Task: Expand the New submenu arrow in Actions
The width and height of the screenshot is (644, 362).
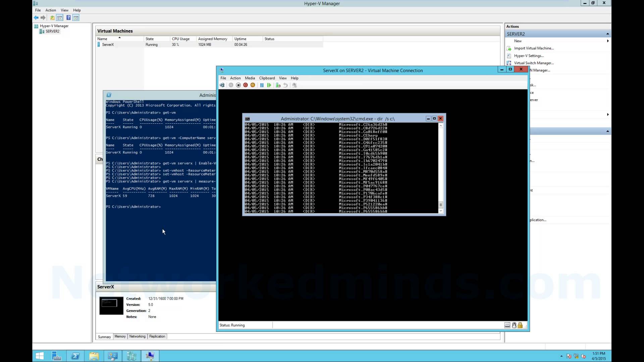Action: (x=608, y=41)
